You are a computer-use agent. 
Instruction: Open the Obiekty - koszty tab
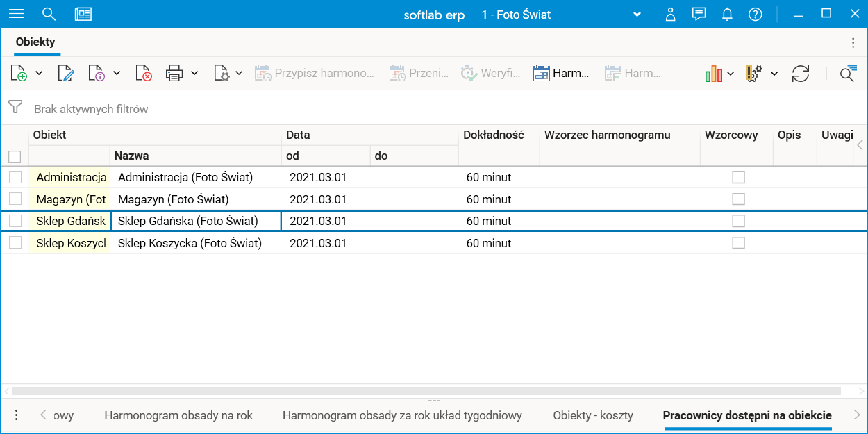[x=593, y=415]
